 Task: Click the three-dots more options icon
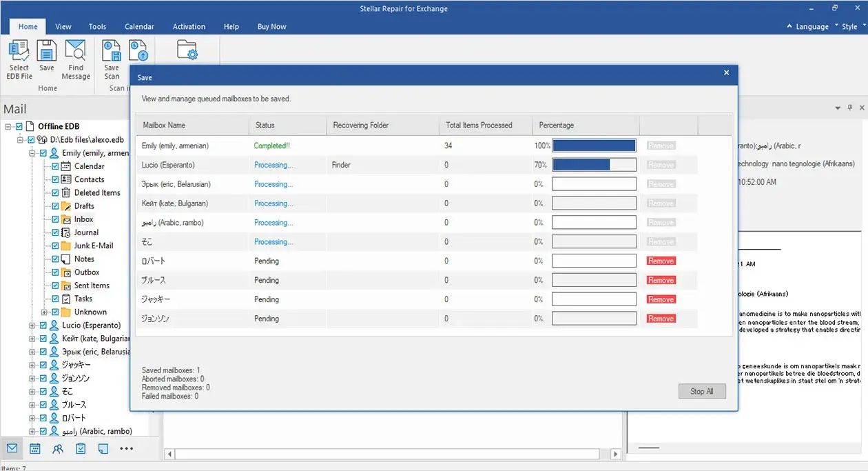click(x=126, y=448)
